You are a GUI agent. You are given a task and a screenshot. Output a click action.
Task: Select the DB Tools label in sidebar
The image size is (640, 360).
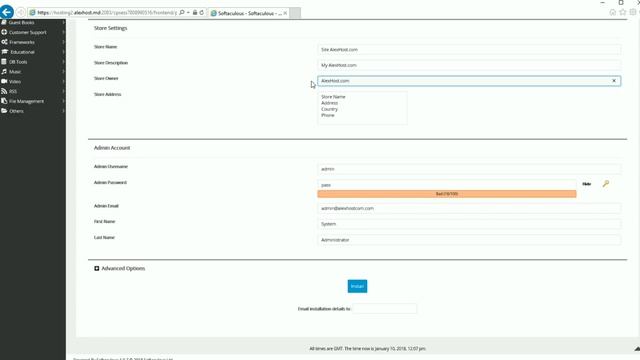(18, 62)
